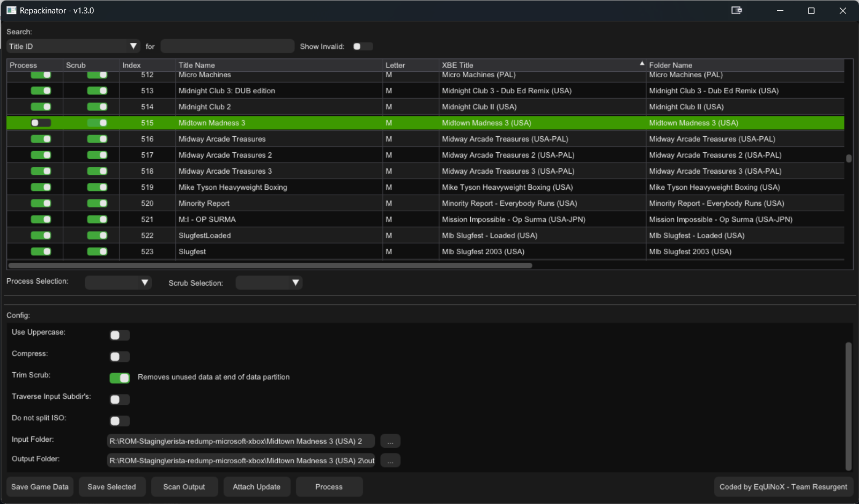Click the Scan Output button
The image size is (859, 504).
pos(184,487)
